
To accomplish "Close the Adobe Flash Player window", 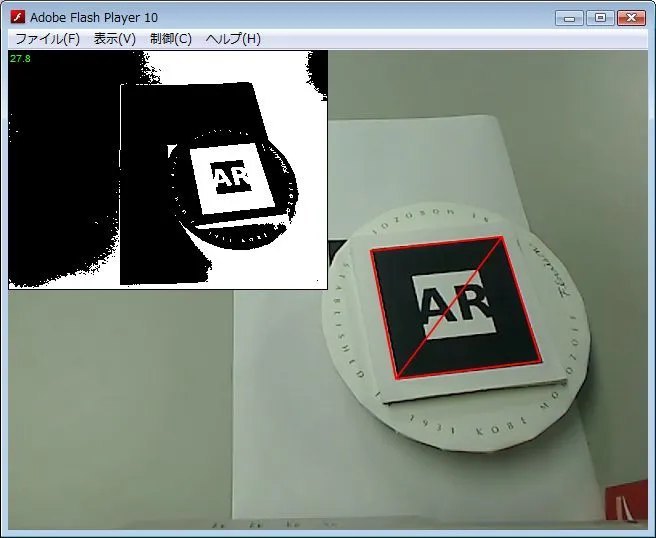I will tap(631, 18).
